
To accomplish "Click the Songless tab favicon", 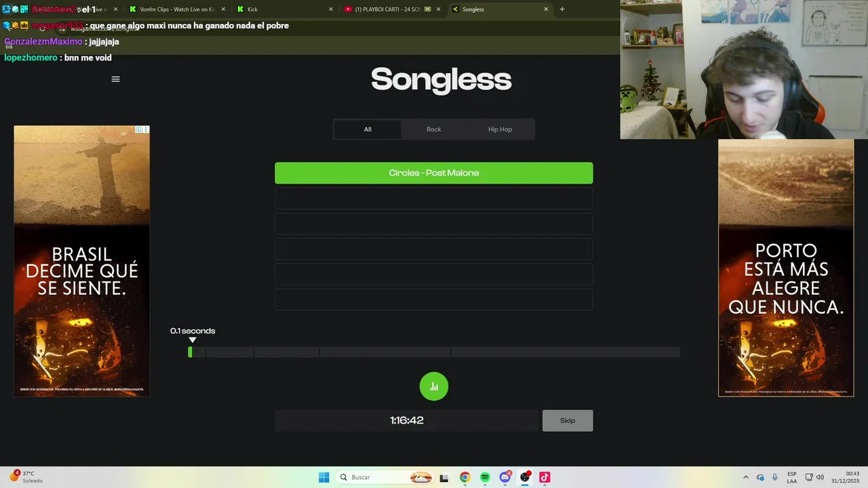I will click(x=455, y=9).
